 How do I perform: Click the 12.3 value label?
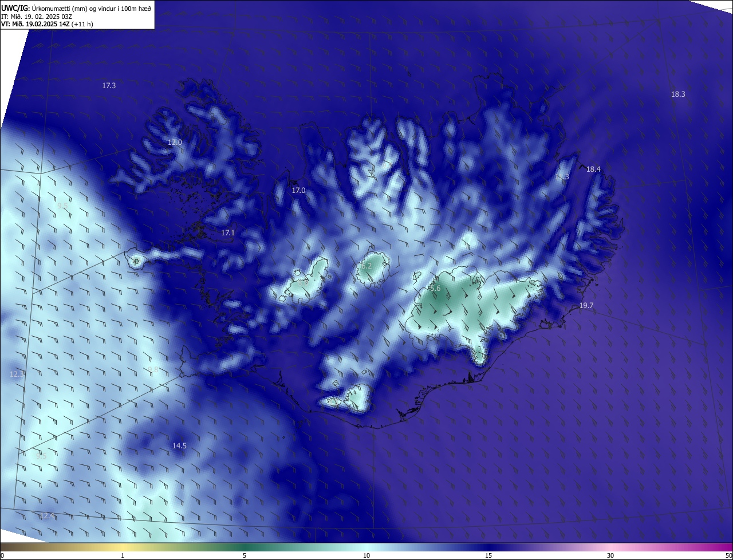(17, 374)
